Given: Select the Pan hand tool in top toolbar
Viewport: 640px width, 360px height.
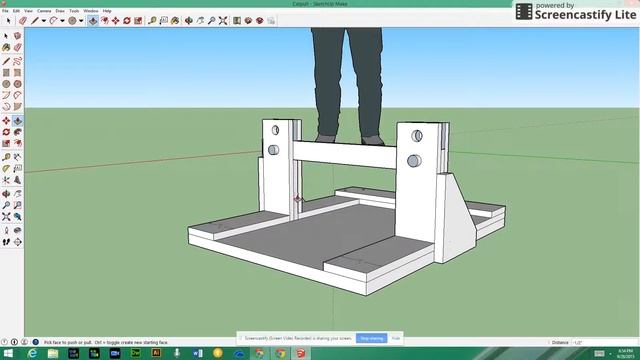Looking at the screenshot, I should click(200, 20).
